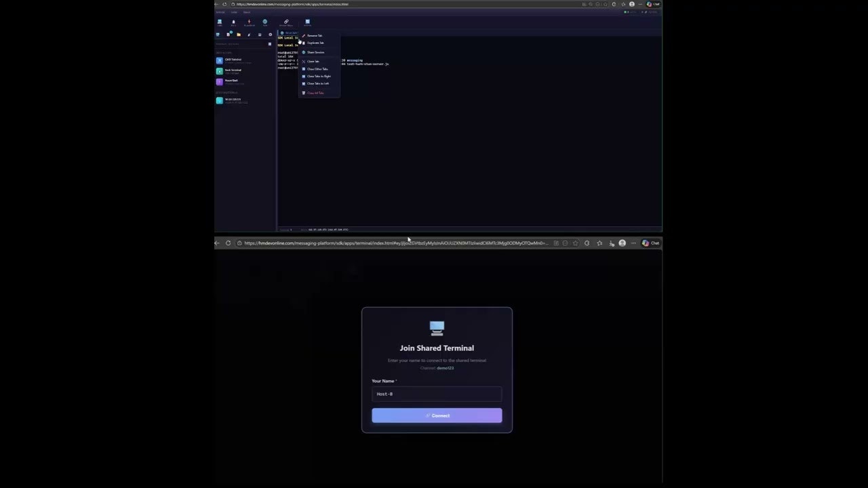Open the PowerShell session listed in the sidebar
This screenshot has height=488, width=868.
[233, 81]
